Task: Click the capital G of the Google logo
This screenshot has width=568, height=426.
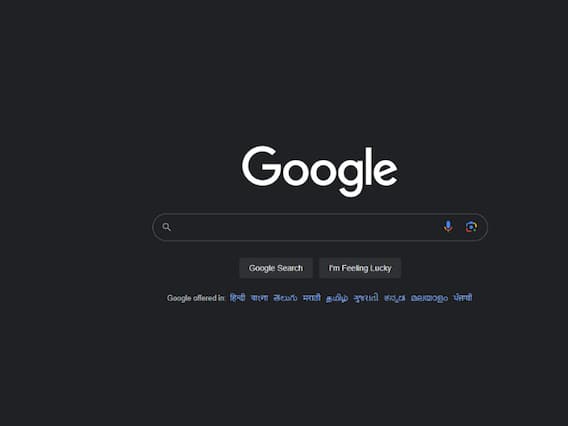Action: click(x=261, y=166)
